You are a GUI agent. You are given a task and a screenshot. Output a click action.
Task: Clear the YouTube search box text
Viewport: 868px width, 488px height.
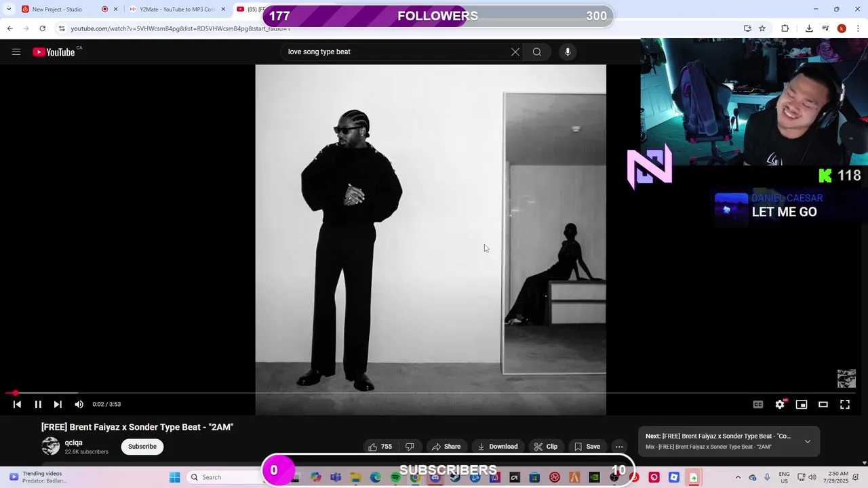[515, 52]
